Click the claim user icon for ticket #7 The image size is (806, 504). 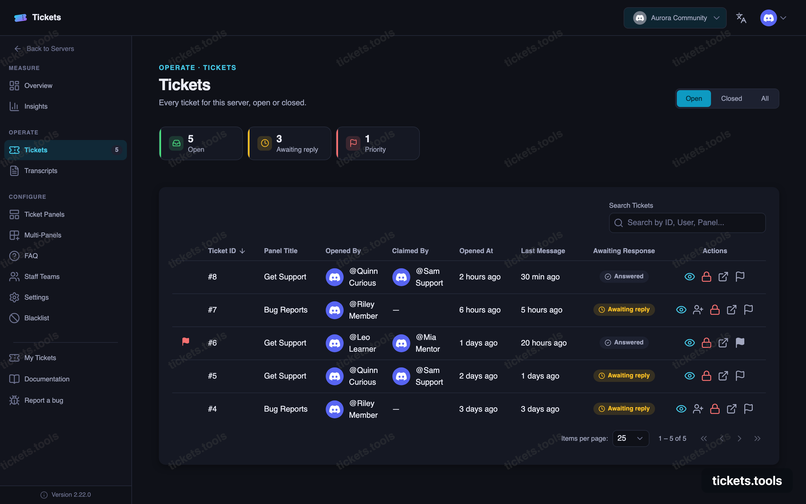click(698, 310)
